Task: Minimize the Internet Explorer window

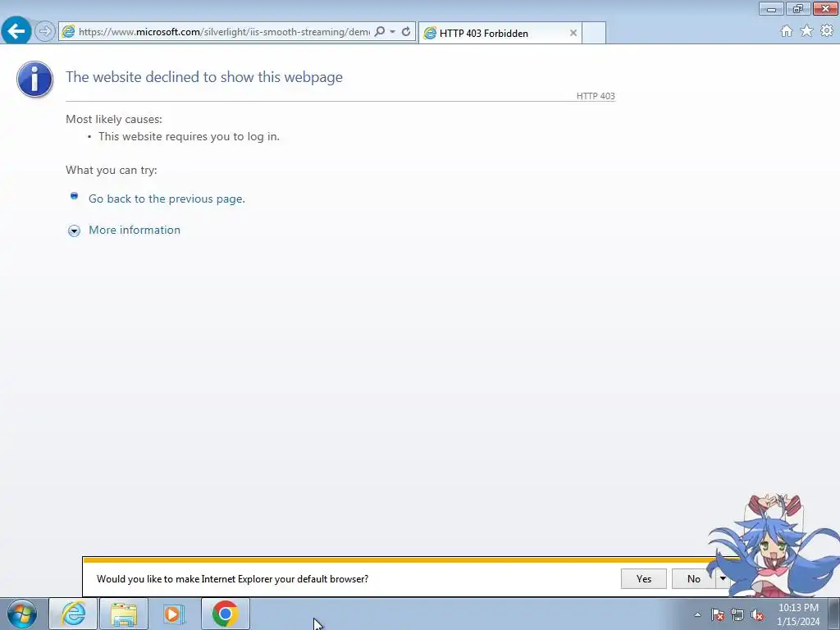Action: coord(771,8)
